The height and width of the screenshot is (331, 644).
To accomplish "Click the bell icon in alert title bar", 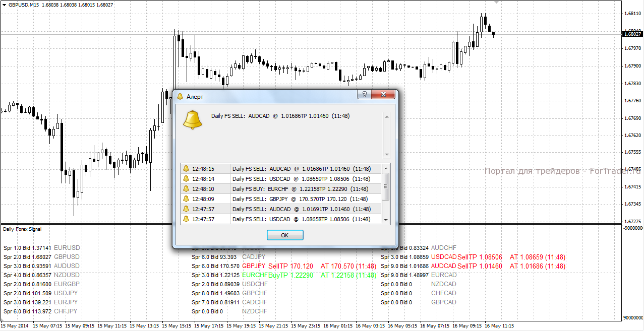I will (181, 96).
